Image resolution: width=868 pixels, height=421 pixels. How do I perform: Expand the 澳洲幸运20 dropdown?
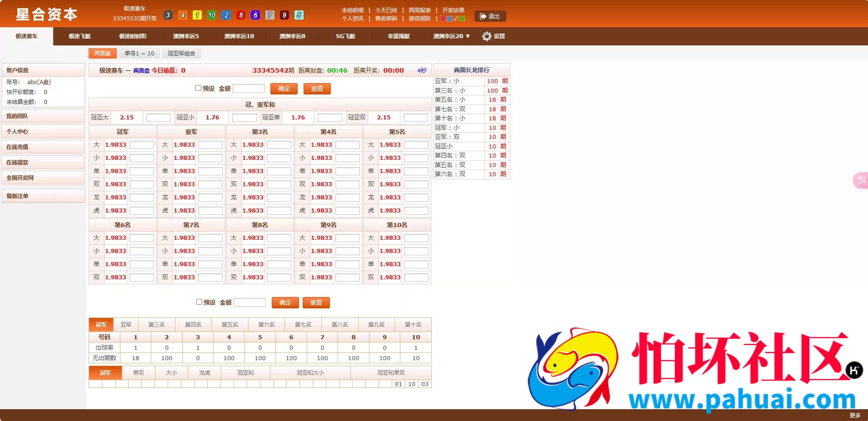click(x=450, y=36)
